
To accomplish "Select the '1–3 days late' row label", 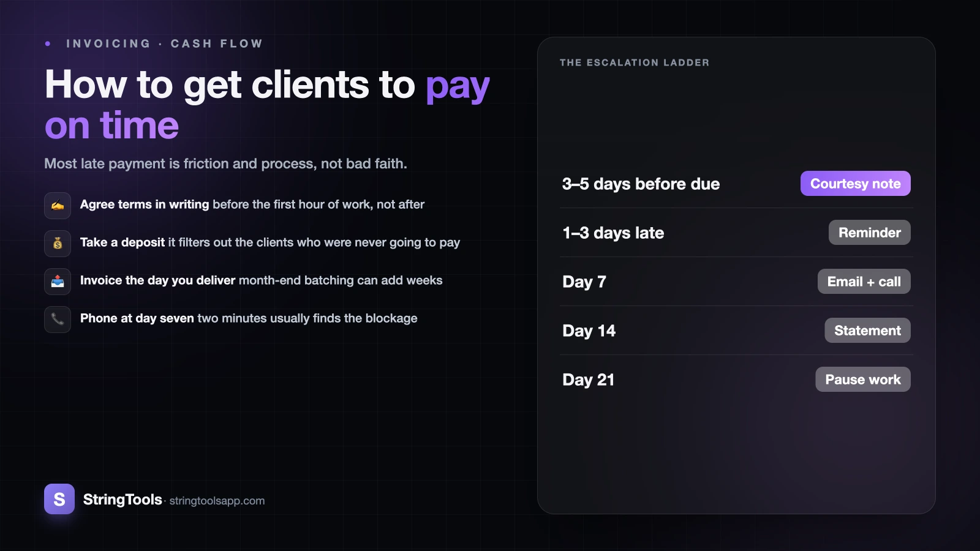I will click(x=613, y=233).
